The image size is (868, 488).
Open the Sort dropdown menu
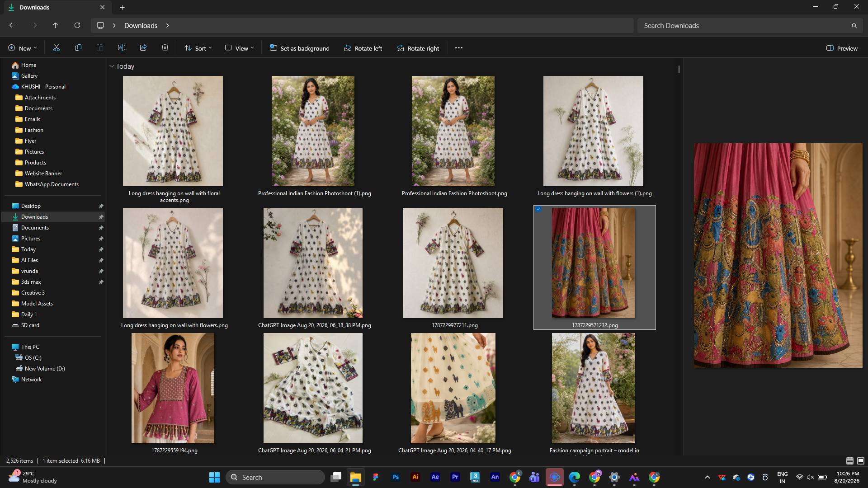(x=198, y=48)
